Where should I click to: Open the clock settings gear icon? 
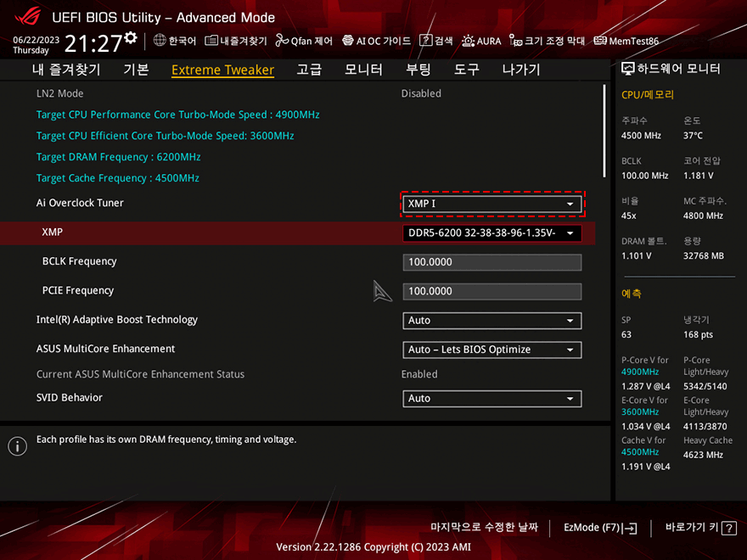coord(131,37)
